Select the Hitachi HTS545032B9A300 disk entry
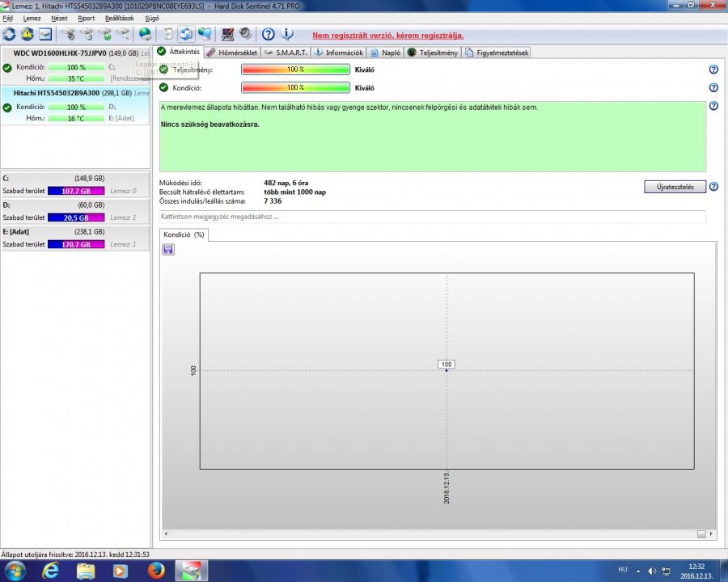 pos(75,106)
